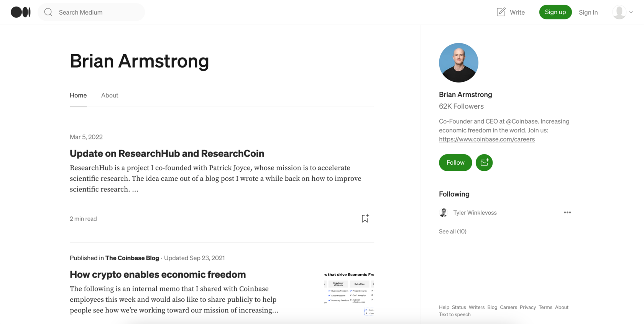Click the Medium logo icon

click(x=21, y=12)
